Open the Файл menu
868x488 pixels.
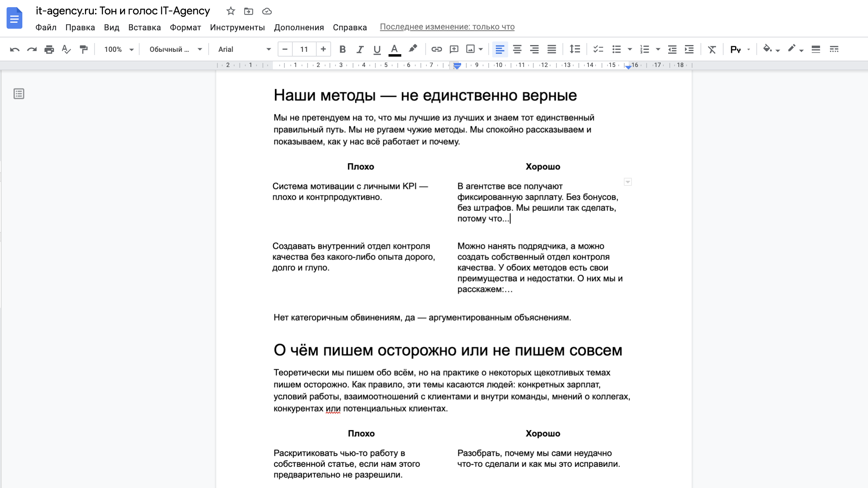pos(46,28)
